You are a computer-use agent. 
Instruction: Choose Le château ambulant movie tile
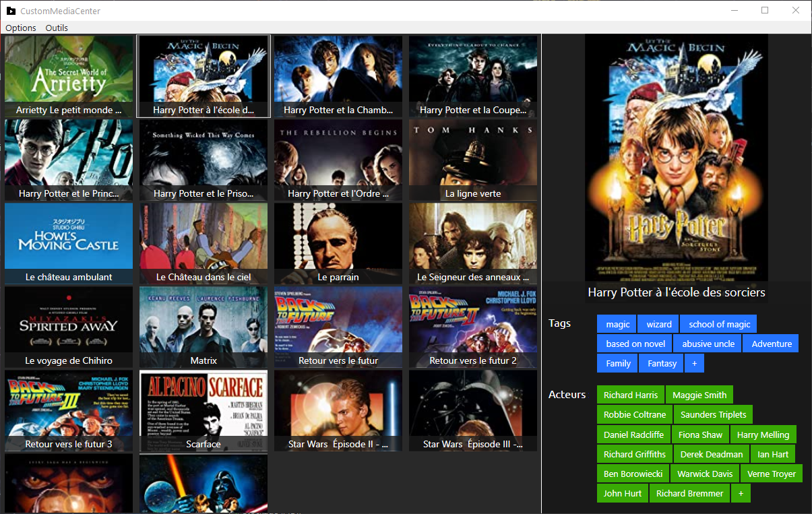(x=69, y=243)
